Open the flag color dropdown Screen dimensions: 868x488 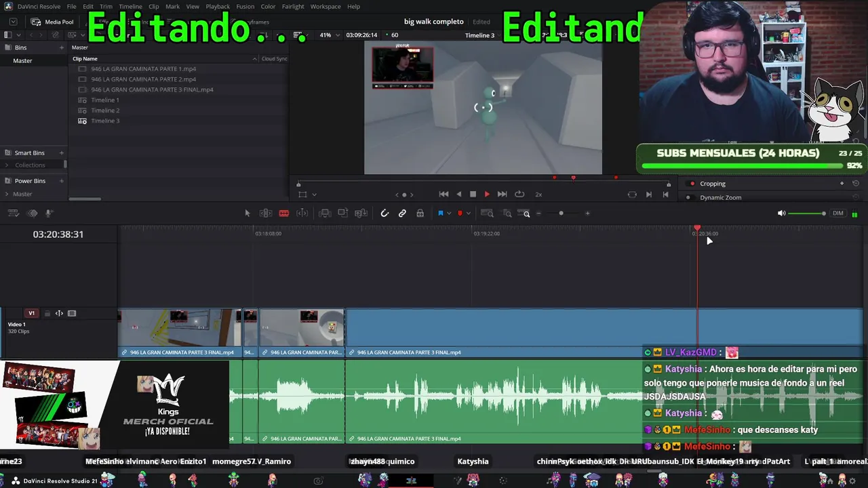[x=449, y=213]
